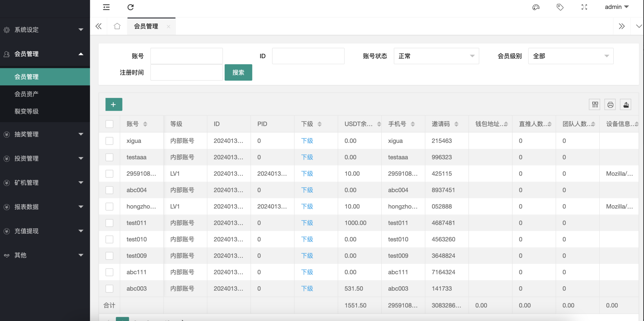Check the test010 row checkbox
644x321 pixels.
click(109, 239)
